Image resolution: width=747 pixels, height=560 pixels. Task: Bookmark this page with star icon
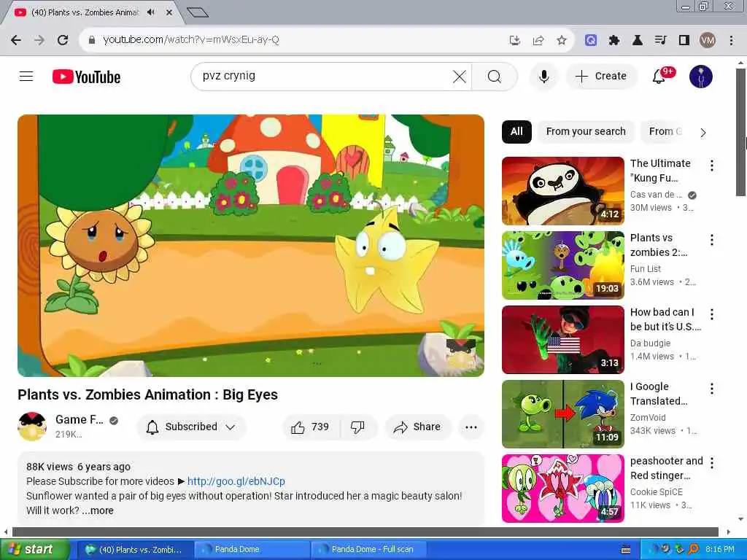(562, 40)
